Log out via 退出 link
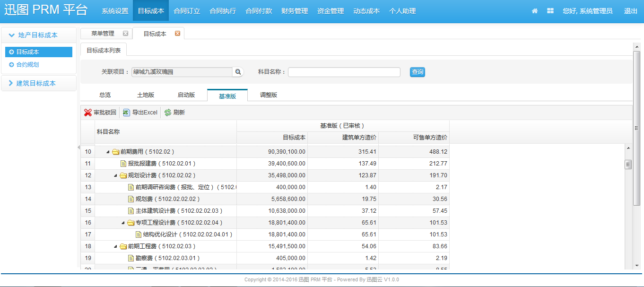The image size is (644, 287). 631,11
